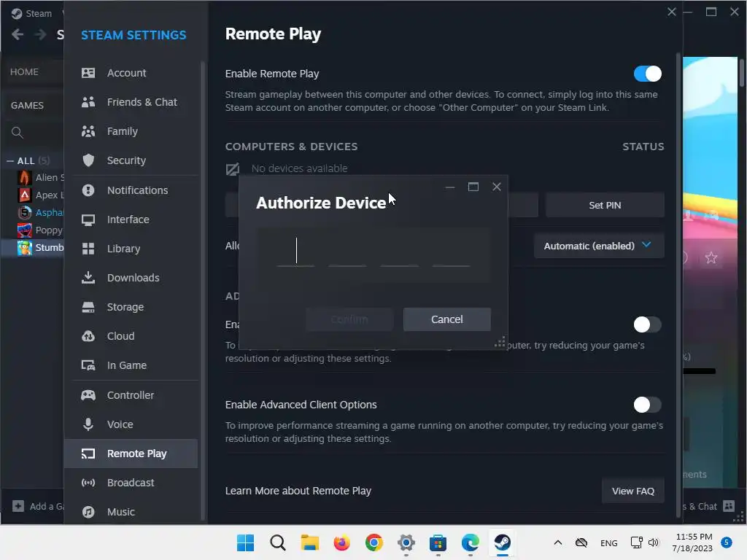Click the ENG language indicator

click(608, 542)
